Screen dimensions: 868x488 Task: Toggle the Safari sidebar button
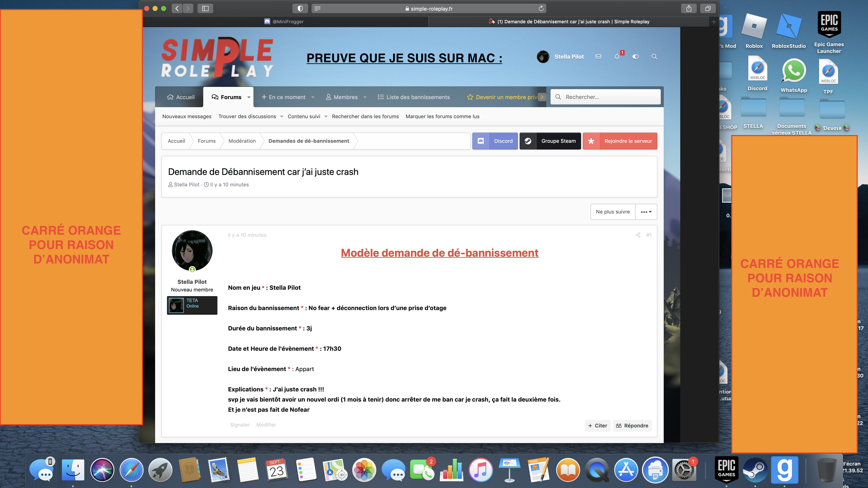[205, 8]
